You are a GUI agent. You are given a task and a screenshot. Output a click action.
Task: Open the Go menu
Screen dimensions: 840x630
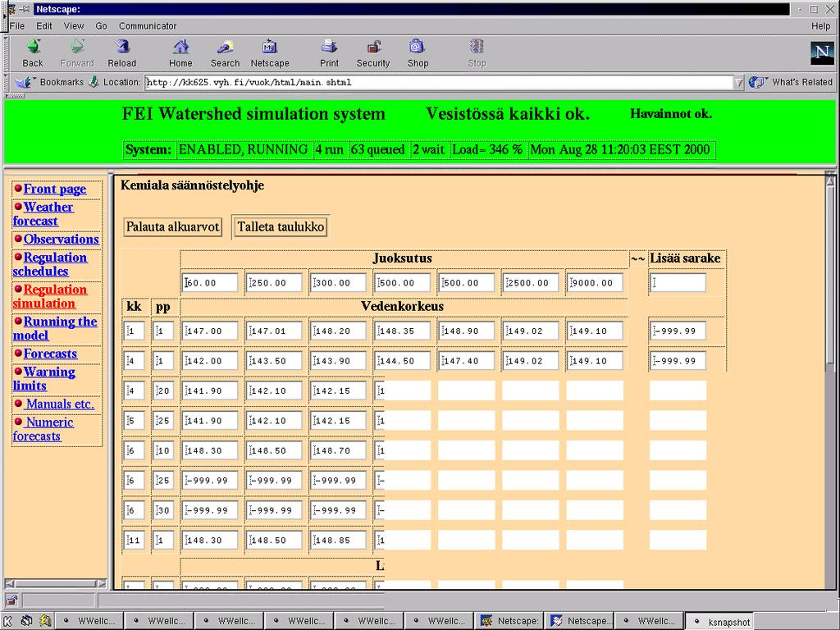pos(101,25)
